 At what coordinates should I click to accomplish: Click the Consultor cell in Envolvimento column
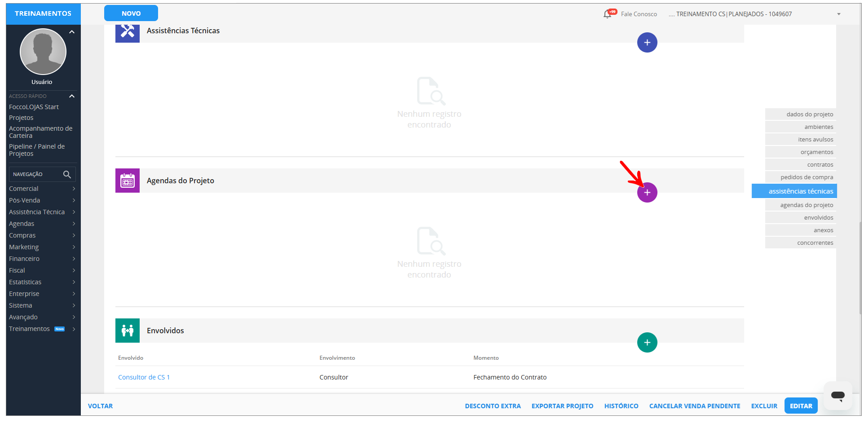coord(334,377)
